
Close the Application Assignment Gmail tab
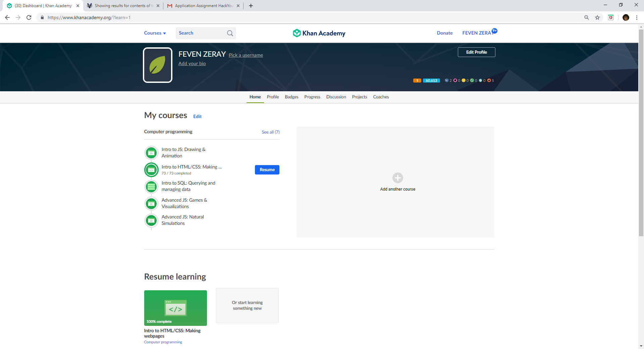pos(238,6)
